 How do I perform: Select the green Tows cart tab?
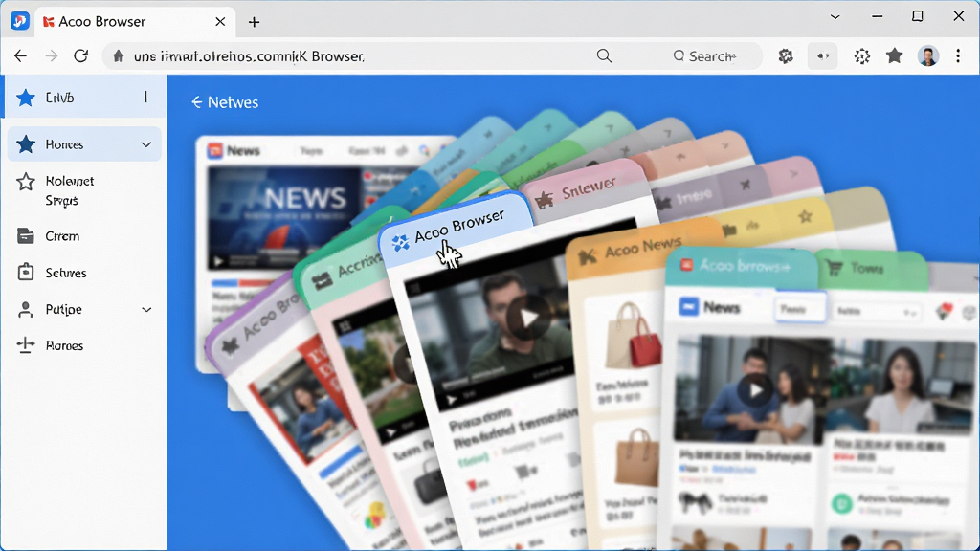click(x=871, y=269)
